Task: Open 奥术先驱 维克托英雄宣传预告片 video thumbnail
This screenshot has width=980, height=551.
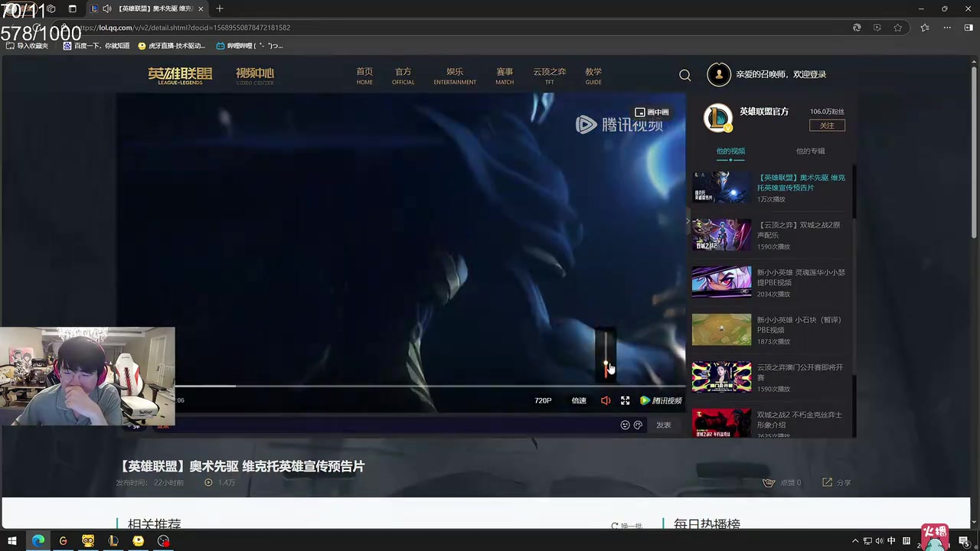Action: (x=721, y=187)
